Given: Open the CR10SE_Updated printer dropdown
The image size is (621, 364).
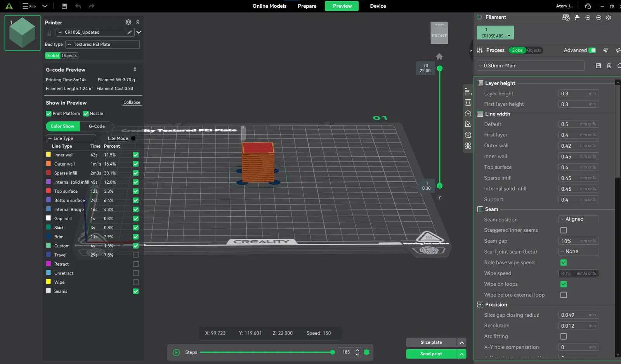Looking at the screenshot, I should [90, 32].
